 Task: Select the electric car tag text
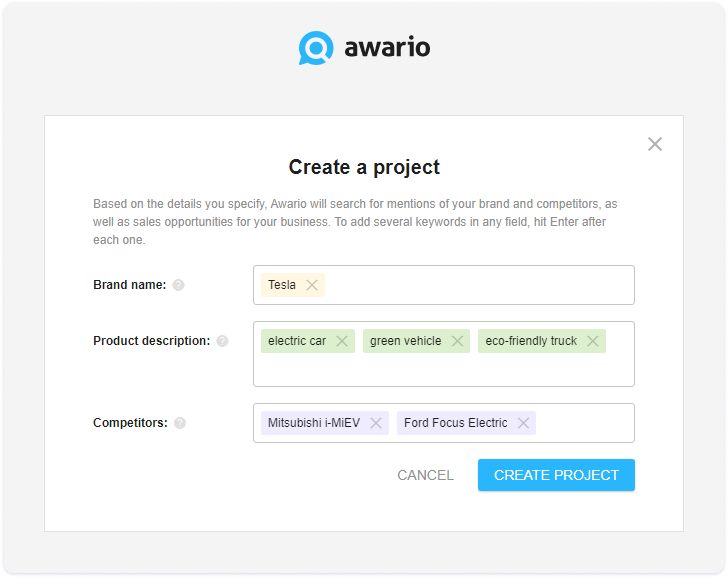click(x=297, y=341)
